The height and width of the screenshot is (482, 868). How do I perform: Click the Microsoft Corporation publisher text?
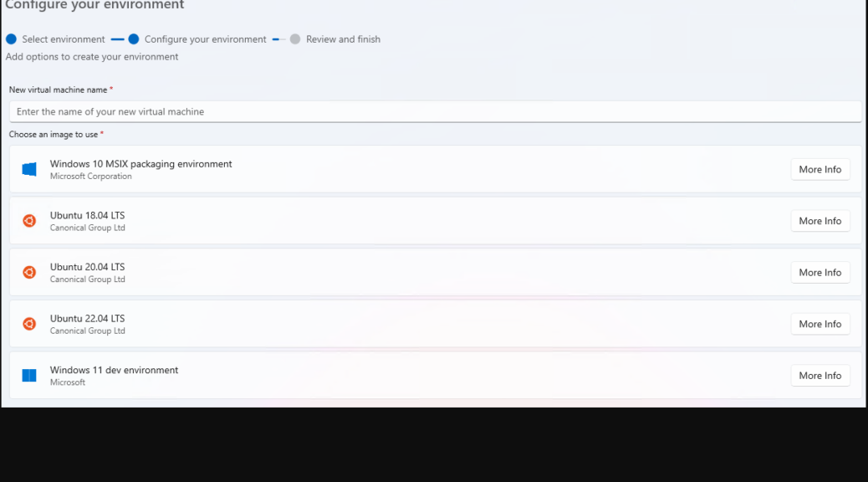tap(91, 177)
